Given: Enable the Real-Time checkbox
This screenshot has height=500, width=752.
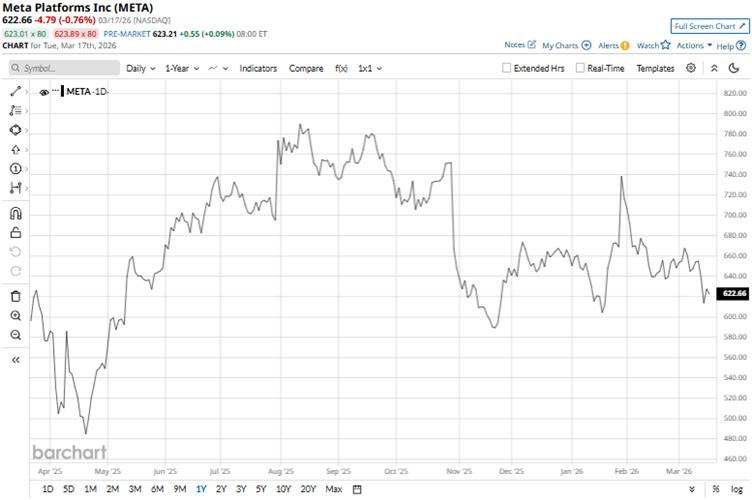Looking at the screenshot, I should [580, 68].
